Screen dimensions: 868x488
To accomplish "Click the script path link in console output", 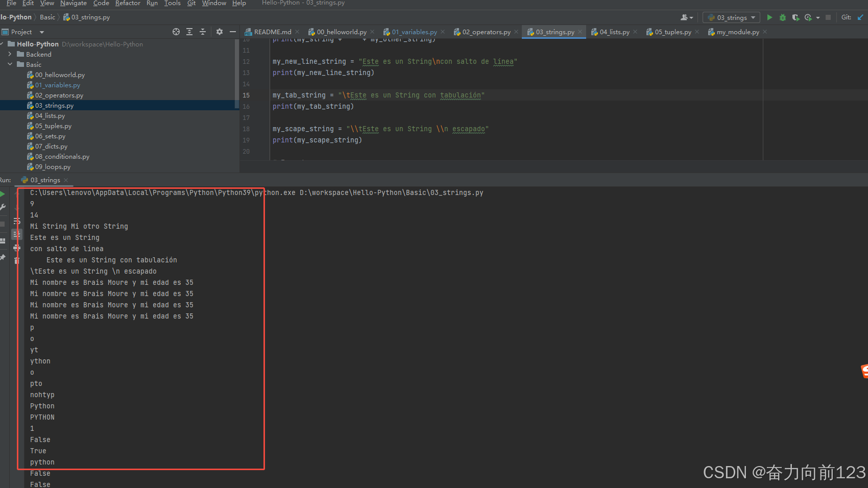I will coord(391,193).
